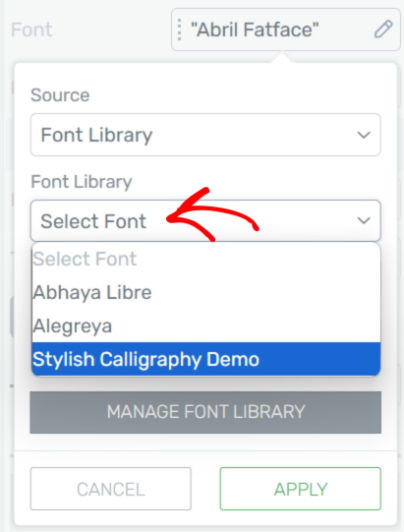404x532 pixels.
Task: Select Stylish Calligraphy Demo font option
Action: coord(205,359)
